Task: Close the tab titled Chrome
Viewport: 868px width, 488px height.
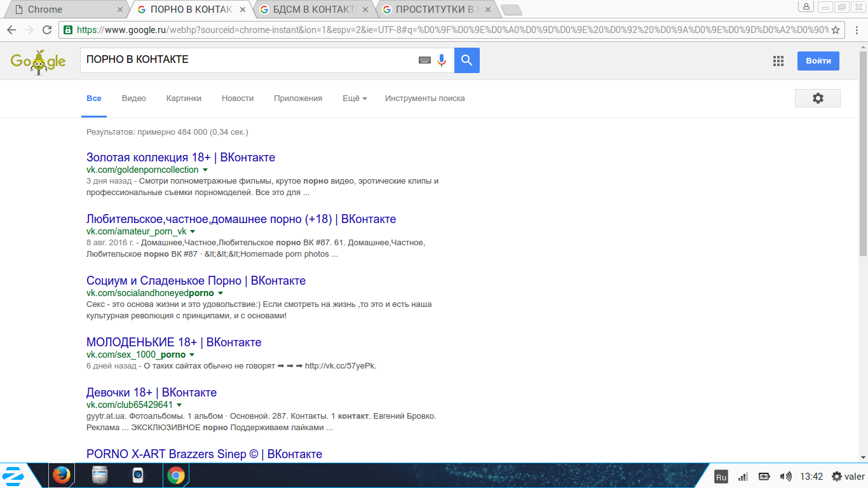Action: click(x=120, y=10)
